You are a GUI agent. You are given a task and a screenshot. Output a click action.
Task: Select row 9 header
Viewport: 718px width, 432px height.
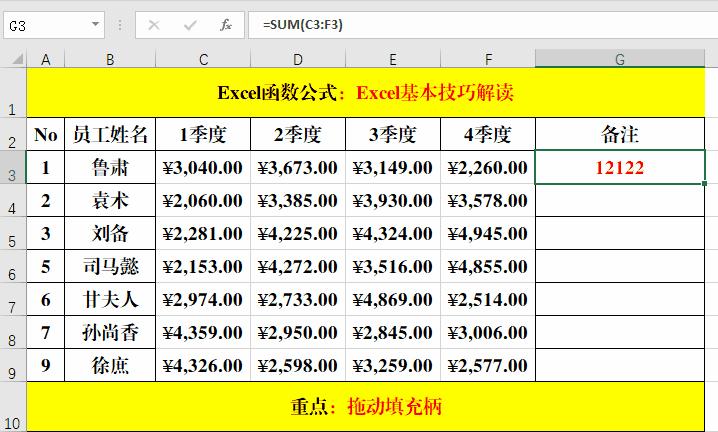pos(13,365)
